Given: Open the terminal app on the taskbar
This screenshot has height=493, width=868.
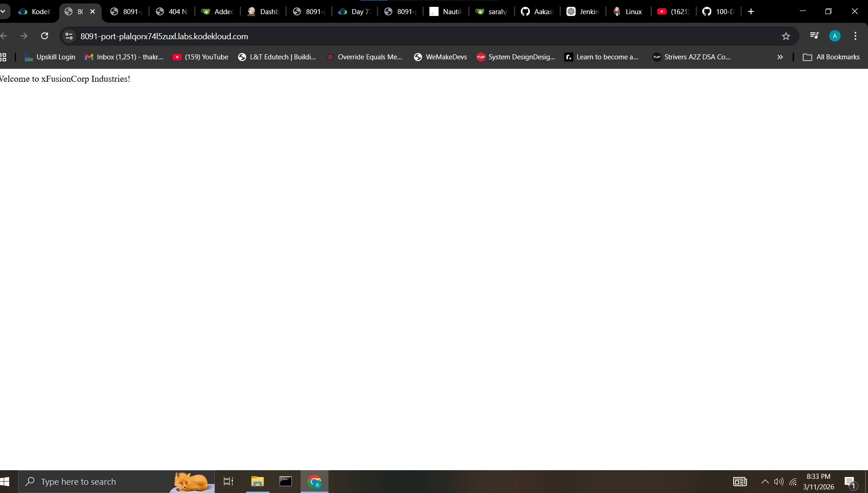Looking at the screenshot, I should (286, 482).
